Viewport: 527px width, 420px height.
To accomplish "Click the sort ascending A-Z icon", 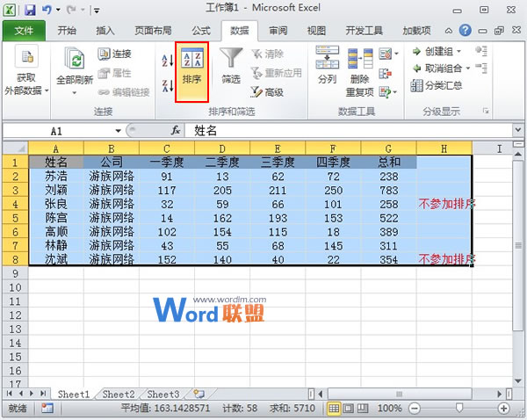I will tap(167, 60).
